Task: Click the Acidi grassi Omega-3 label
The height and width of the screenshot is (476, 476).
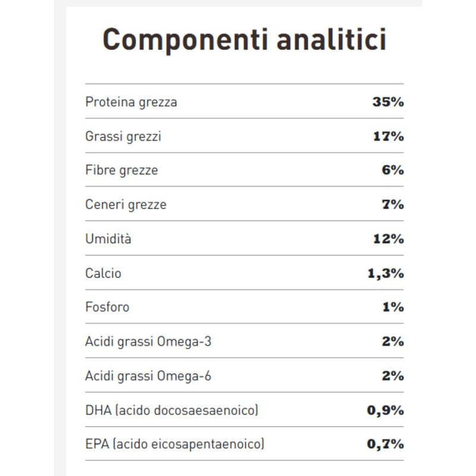Action: 148,342
